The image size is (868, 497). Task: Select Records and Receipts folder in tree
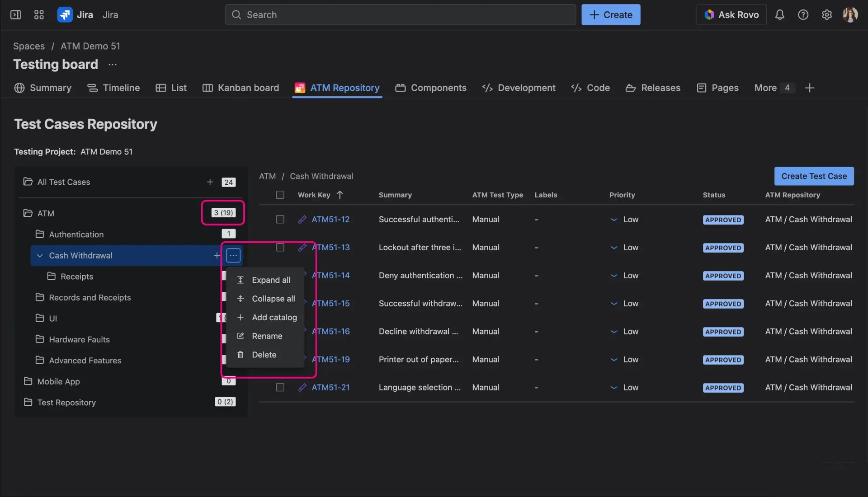pos(90,297)
